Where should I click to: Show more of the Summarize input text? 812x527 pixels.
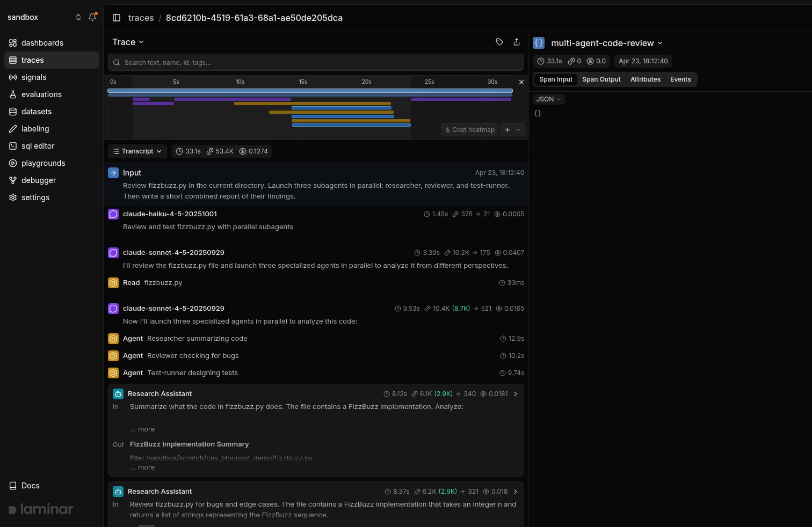point(142,429)
